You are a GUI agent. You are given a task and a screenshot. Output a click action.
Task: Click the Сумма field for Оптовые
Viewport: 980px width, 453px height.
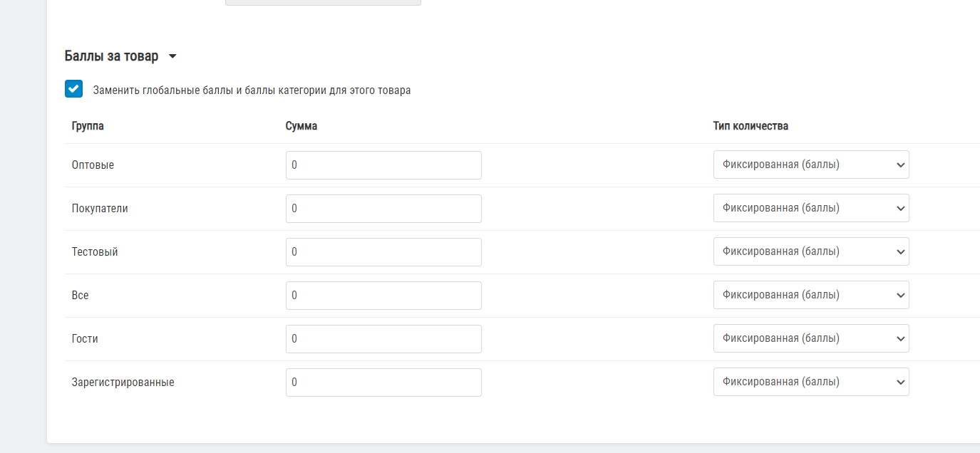click(383, 165)
